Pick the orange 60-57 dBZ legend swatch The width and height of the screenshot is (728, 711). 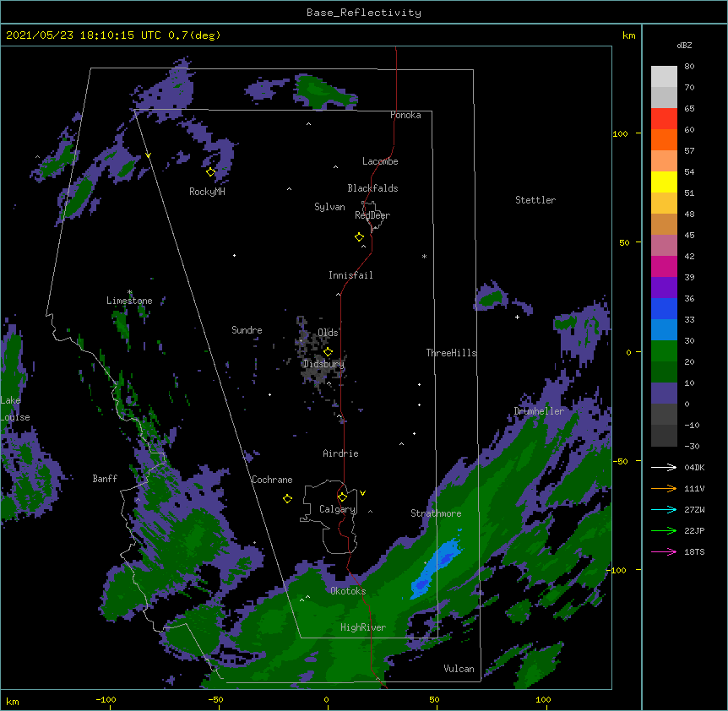664,139
